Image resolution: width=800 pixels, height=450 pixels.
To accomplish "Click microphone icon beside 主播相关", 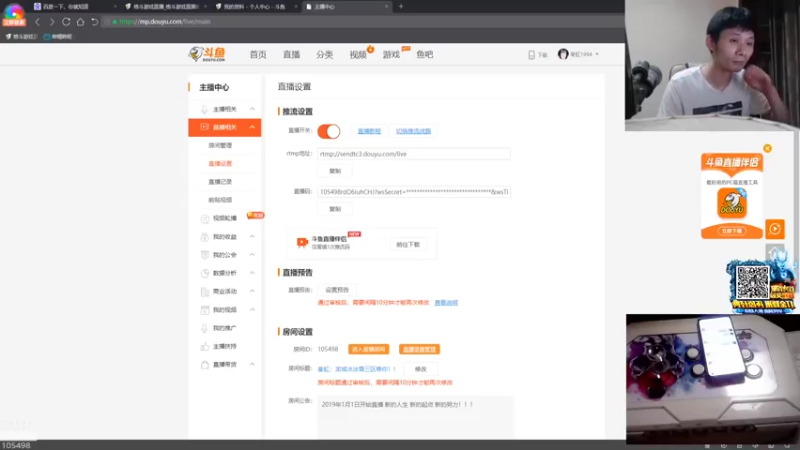I will 204,109.
